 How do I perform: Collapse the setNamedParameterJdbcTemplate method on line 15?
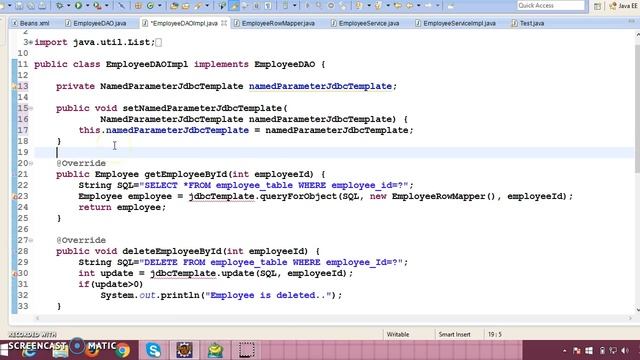click(x=31, y=108)
